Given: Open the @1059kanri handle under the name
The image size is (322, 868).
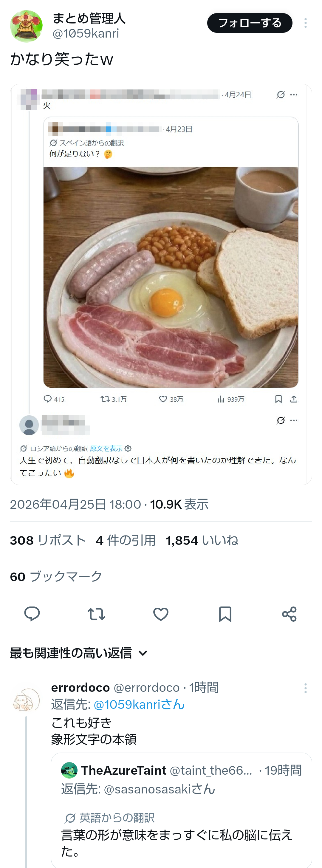Looking at the screenshot, I should [86, 33].
